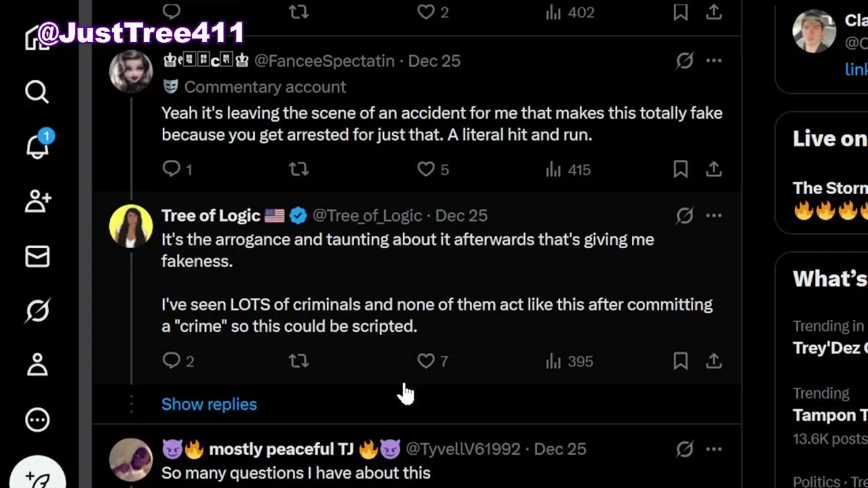
Task: View analytics for post with 395 views
Action: pos(570,361)
